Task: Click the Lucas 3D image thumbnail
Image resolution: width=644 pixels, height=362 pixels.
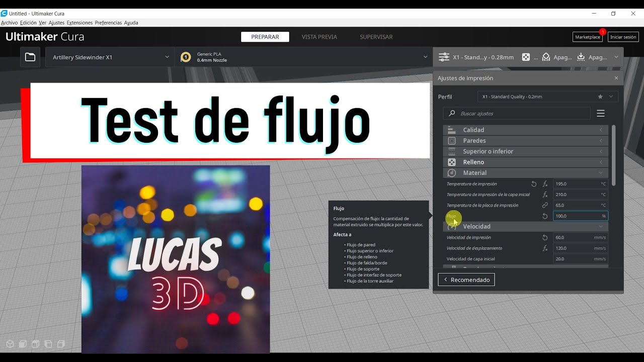Action: pyautogui.click(x=176, y=259)
